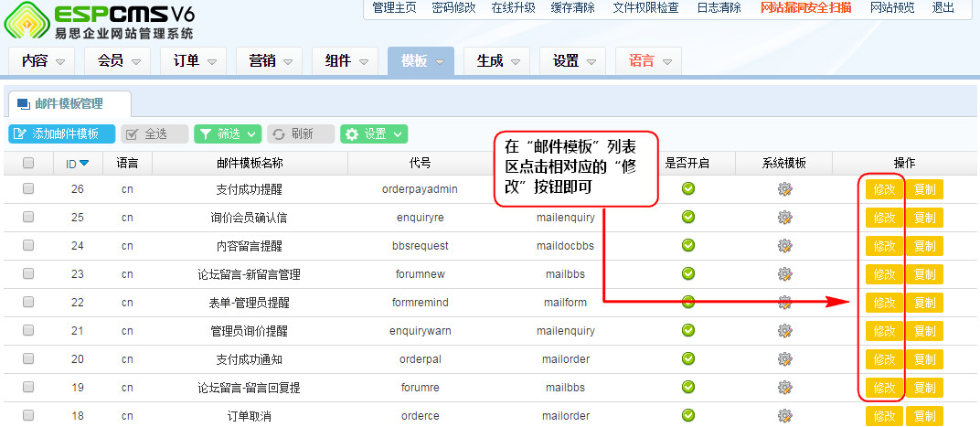Click system template gear for ID 20
Image resolution: width=980 pixels, height=427 pixels.
[784, 358]
